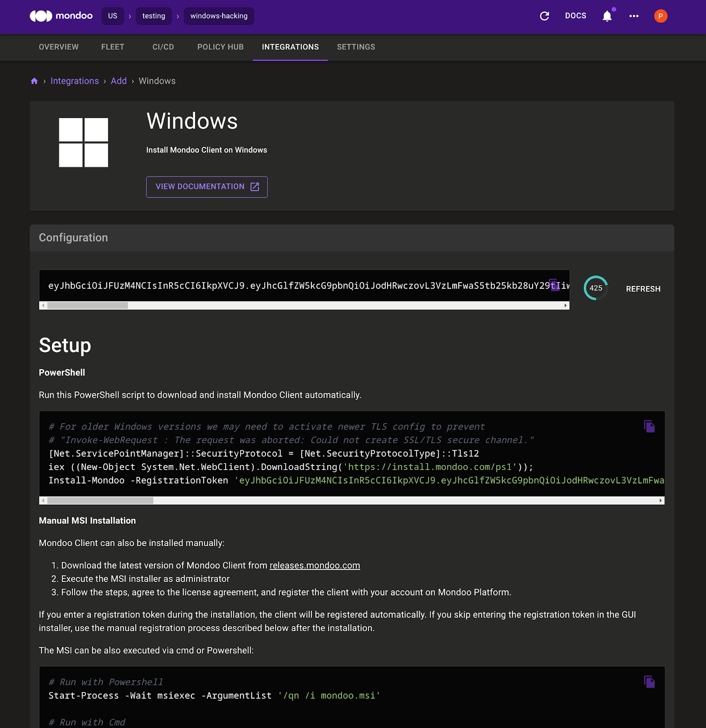Screen dimensions: 706x728
Task: Click the 'Start-Process -Wait msiexec' code line
Action: click(x=214, y=696)
